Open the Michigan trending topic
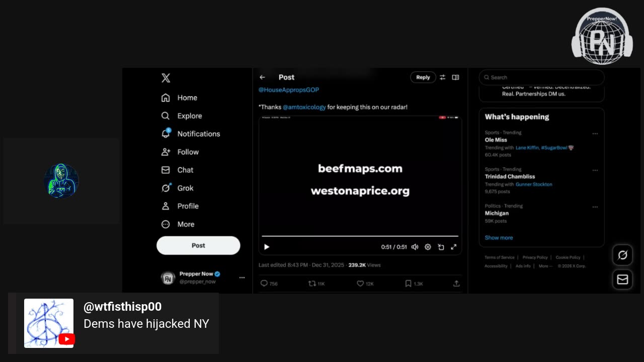 497,213
